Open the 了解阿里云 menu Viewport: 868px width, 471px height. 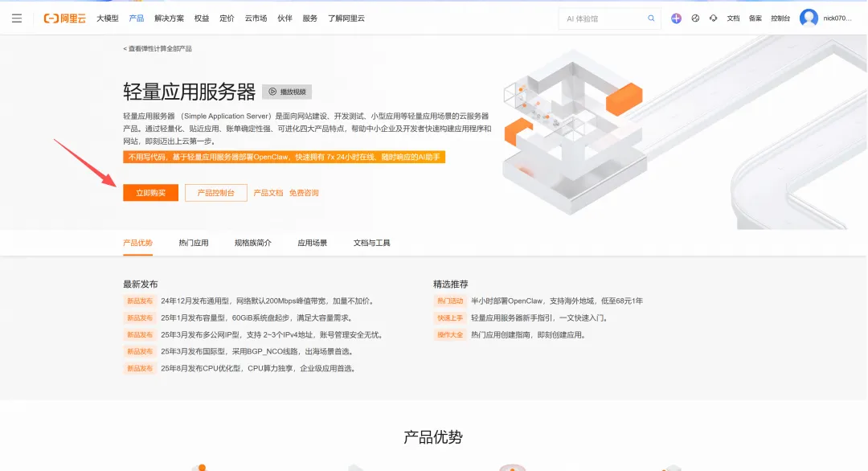(346, 18)
